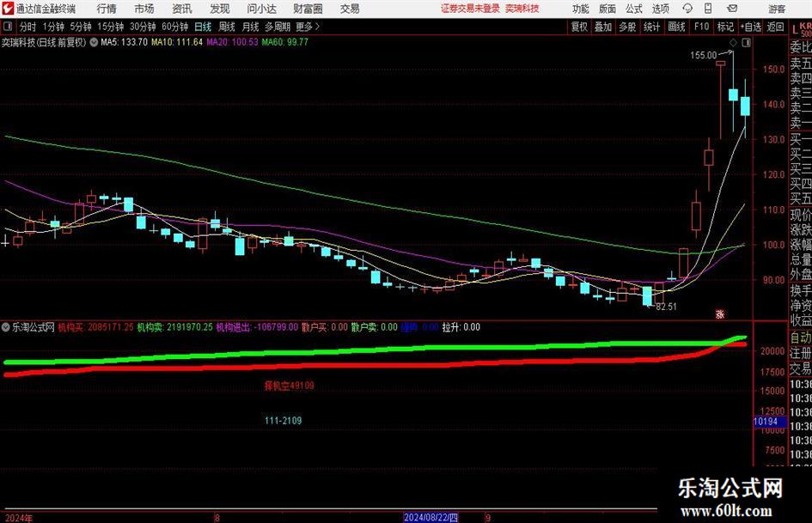Switch to the 60分钟 period tab

tap(175, 27)
